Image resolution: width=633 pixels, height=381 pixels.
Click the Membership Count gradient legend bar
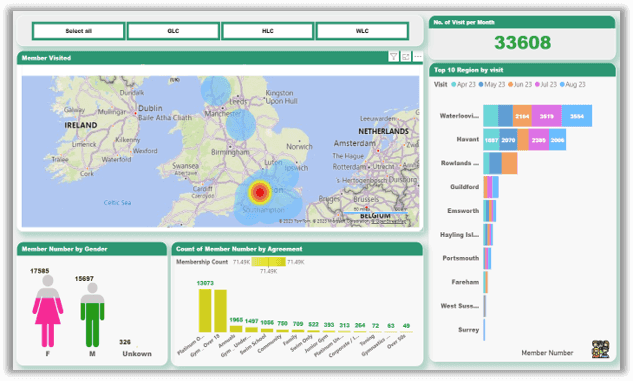268,262
